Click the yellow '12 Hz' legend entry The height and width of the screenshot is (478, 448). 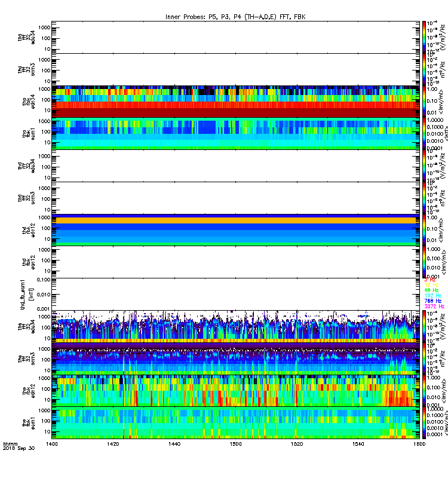431,285
